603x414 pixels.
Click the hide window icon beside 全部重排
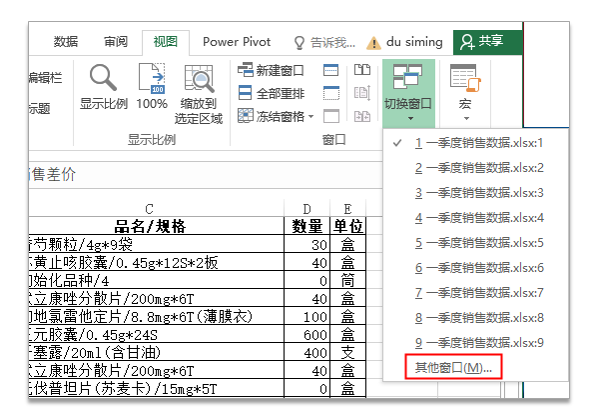[331, 93]
